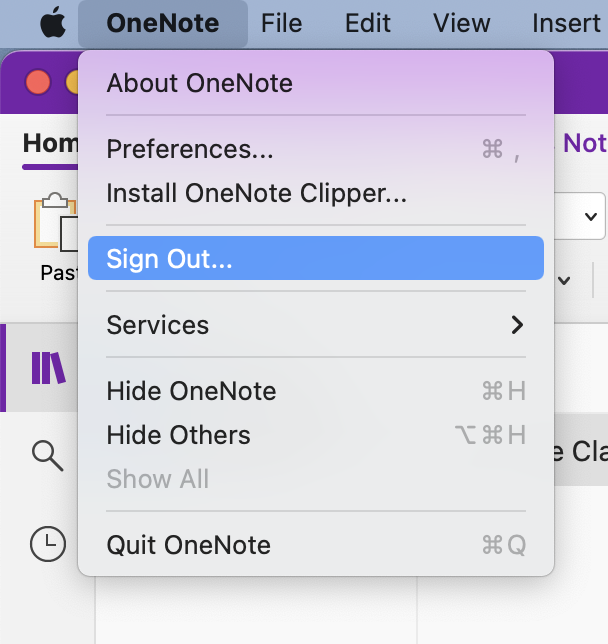Choose Install OneNote Clipper...
This screenshot has width=608, height=644.
coord(256,193)
